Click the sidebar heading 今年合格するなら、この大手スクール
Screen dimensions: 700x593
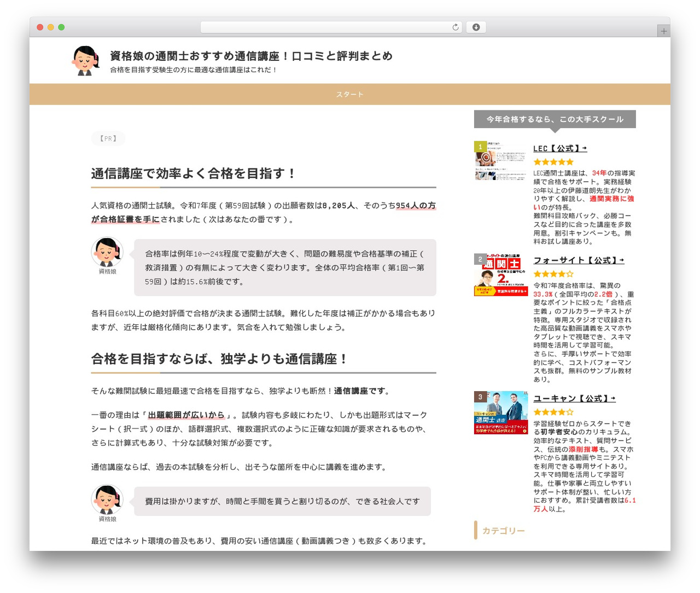coord(555,119)
